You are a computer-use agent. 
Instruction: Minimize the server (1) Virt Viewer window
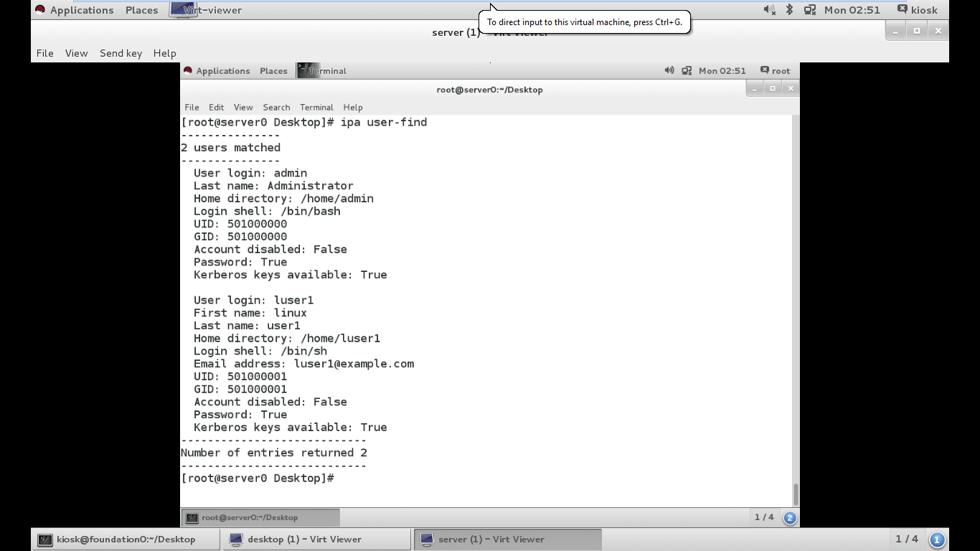895,31
